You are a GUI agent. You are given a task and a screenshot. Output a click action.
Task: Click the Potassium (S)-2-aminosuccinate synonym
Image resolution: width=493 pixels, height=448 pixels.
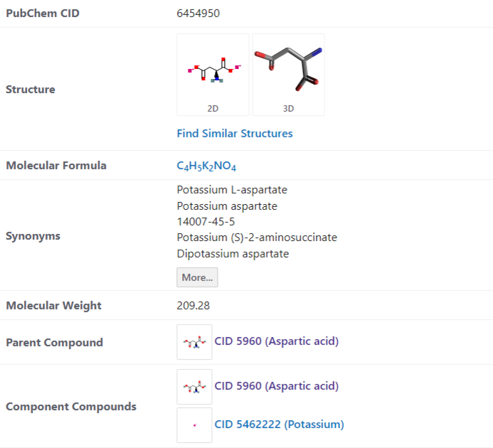tap(257, 238)
